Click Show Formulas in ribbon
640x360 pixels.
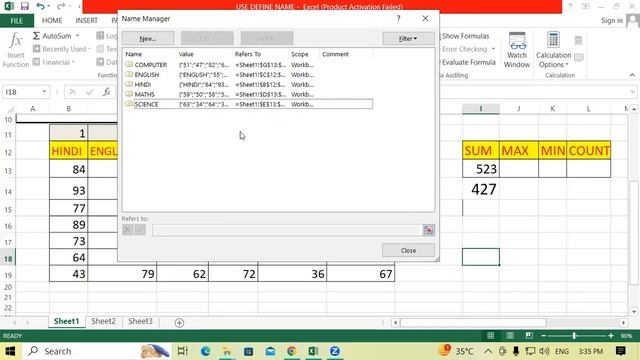tap(465, 36)
